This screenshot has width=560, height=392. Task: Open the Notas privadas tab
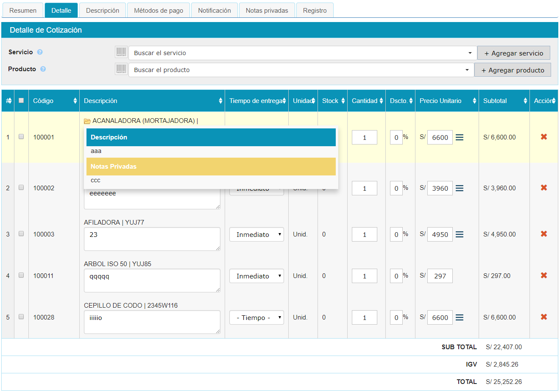pos(267,11)
